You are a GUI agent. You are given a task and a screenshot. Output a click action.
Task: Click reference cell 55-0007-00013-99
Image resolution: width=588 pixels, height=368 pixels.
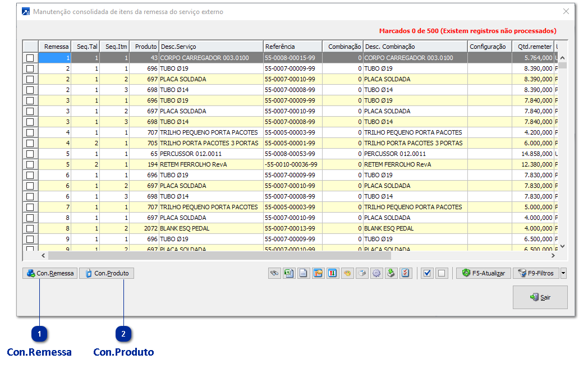(x=293, y=228)
